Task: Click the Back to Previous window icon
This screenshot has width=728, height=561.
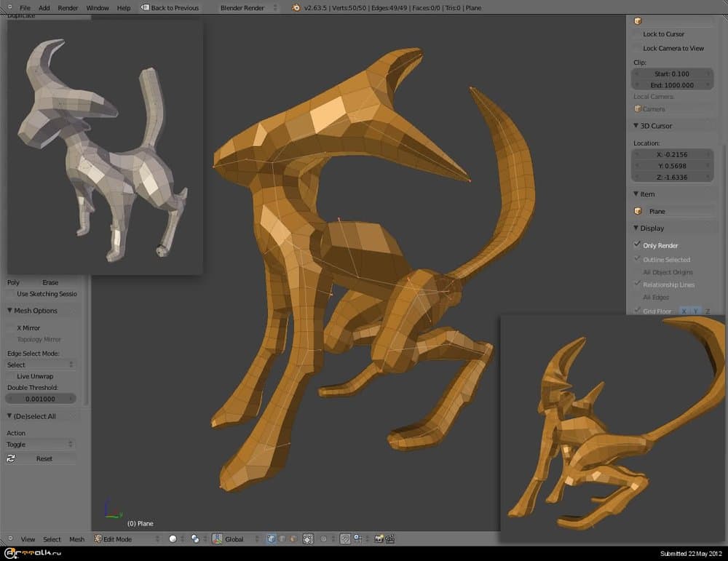Action: (x=146, y=8)
